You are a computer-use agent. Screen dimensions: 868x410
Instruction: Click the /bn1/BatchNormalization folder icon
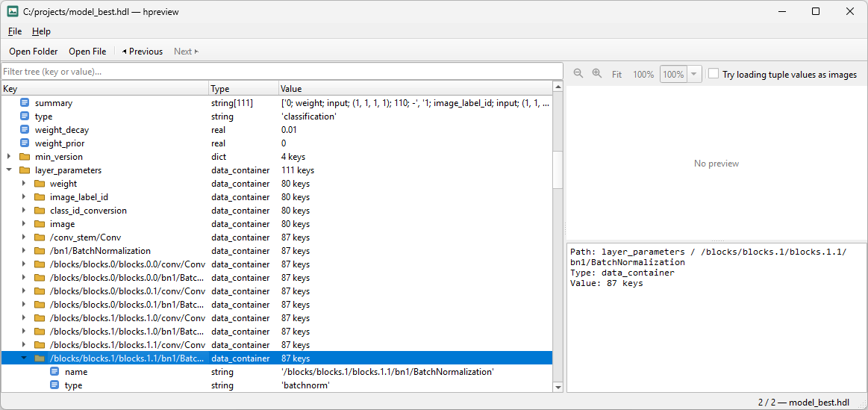(x=40, y=250)
